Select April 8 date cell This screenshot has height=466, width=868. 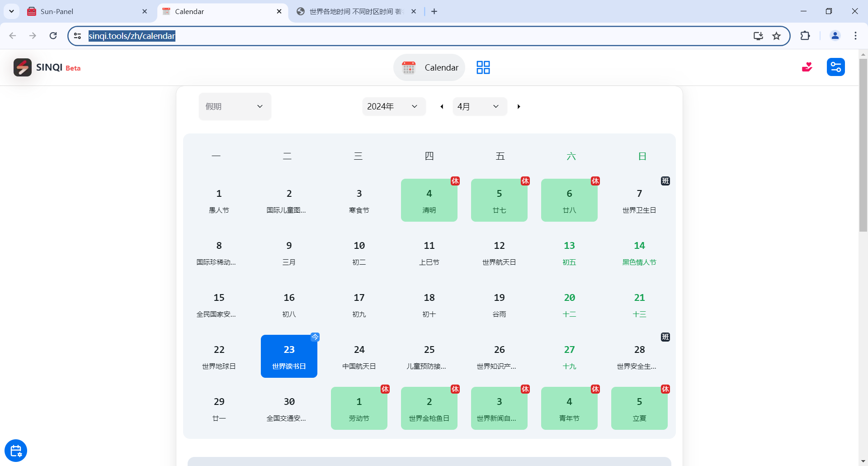219,252
